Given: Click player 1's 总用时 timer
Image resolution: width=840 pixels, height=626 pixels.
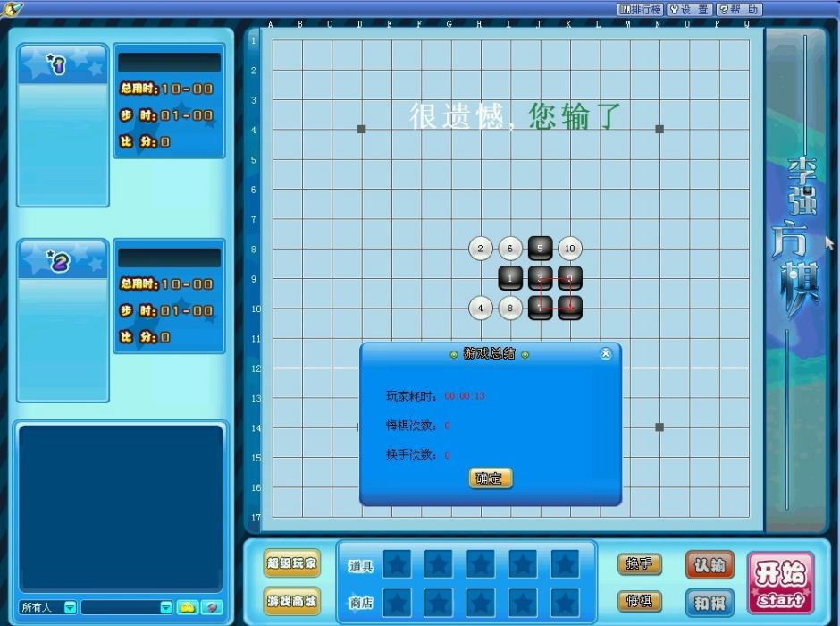Looking at the screenshot, I should pos(167,89).
